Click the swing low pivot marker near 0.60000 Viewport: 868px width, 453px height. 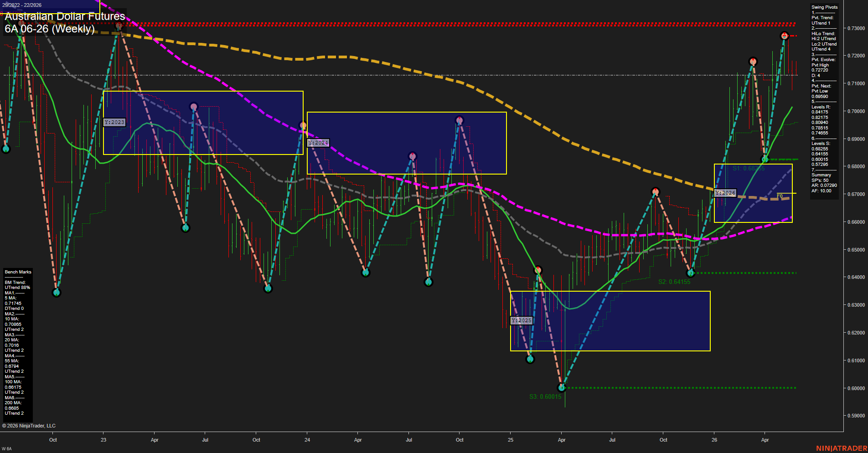562,387
